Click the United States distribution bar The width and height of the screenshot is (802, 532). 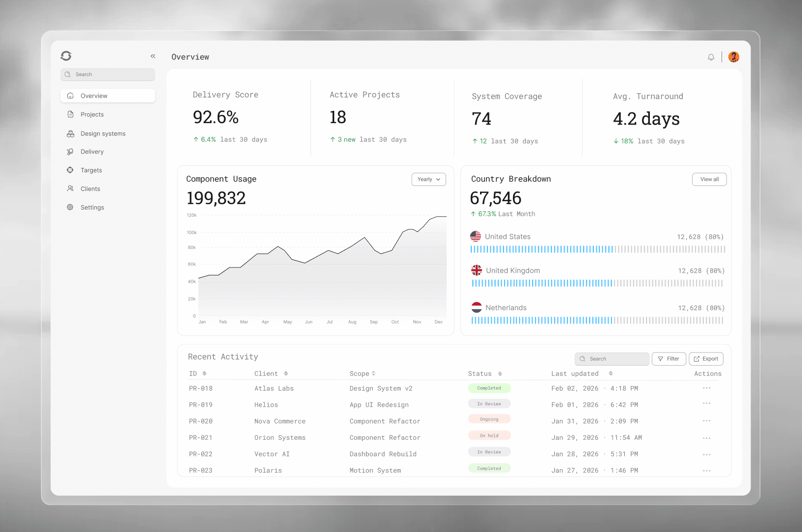coord(596,249)
